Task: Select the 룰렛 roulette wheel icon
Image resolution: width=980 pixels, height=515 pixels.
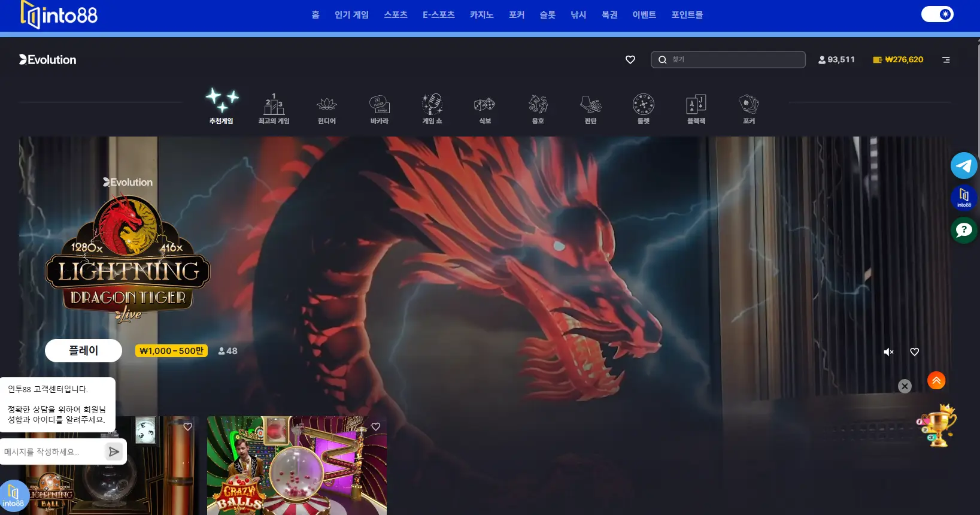Action: 643,105
